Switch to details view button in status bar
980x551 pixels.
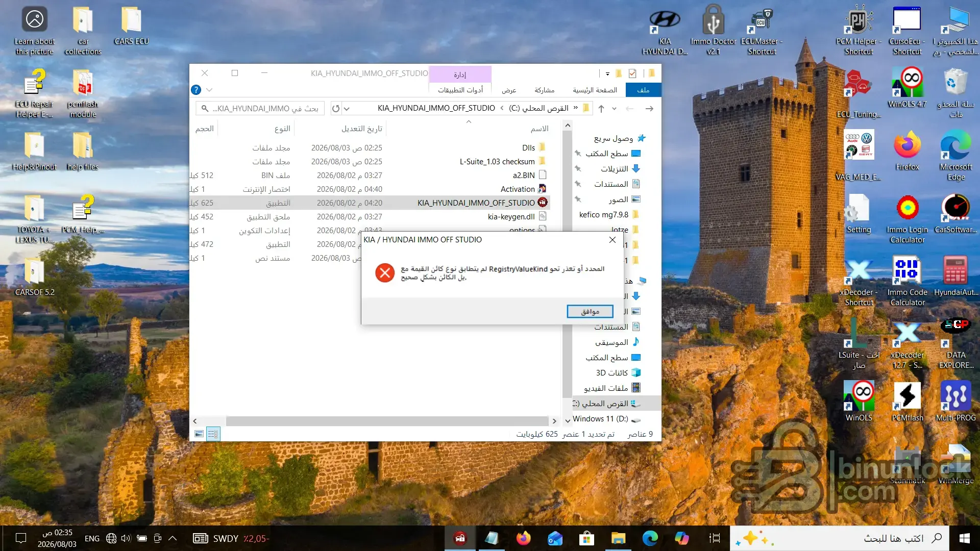[213, 434]
